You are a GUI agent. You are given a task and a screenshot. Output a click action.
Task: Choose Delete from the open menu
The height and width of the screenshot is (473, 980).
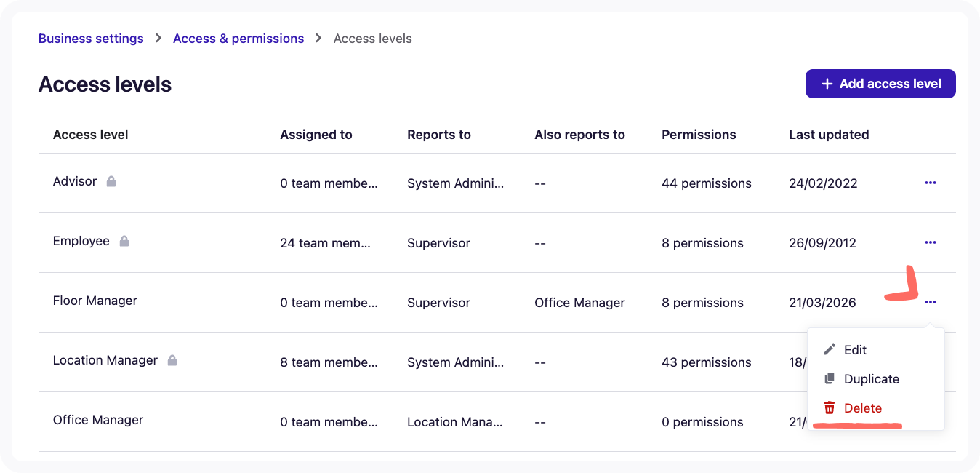pos(862,408)
